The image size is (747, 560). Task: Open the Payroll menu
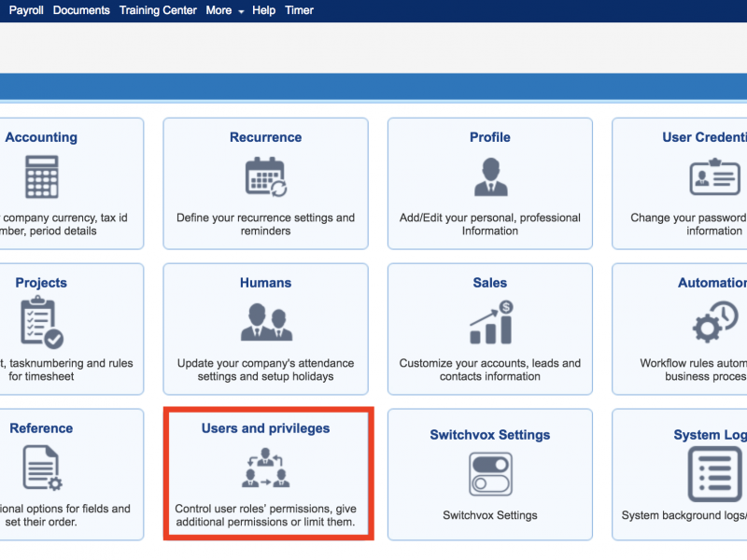26,10
